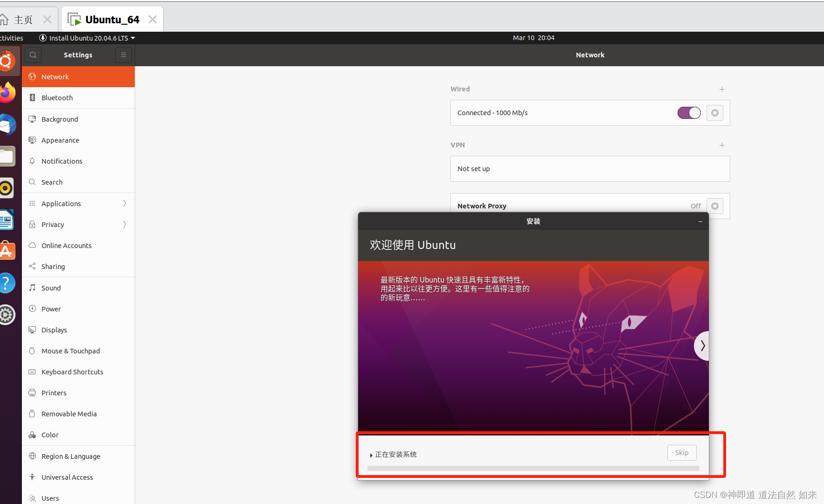Launch Firefox from the dock
This screenshot has height=504, width=824.
(x=7, y=92)
